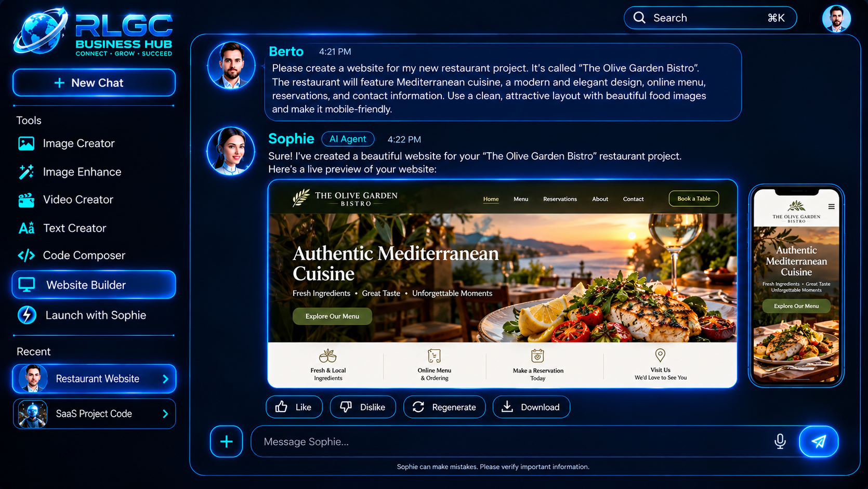
Task: Send message with paper plane button
Action: click(x=819, y=442)
